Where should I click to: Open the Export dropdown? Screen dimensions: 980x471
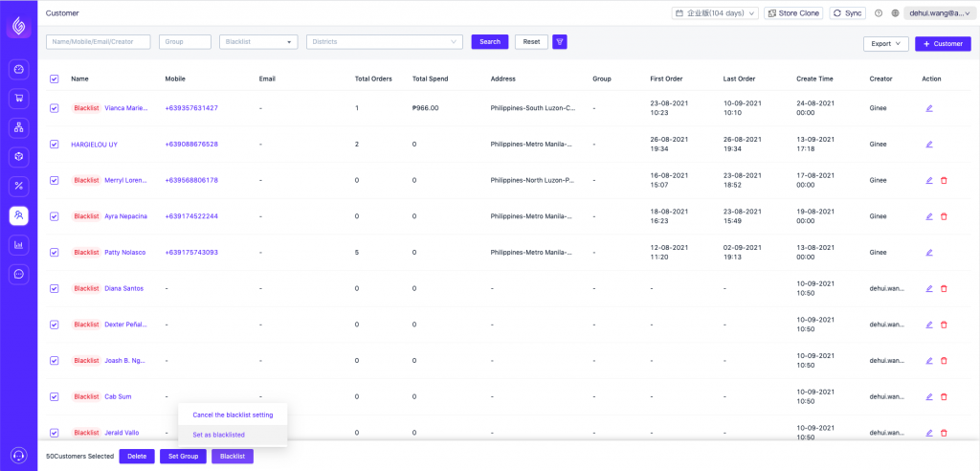[885, 44]
